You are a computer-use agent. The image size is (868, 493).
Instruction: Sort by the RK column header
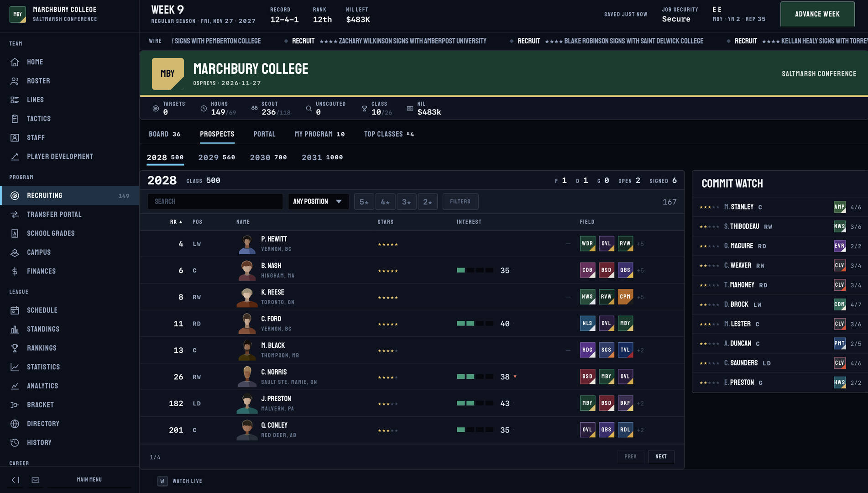[x=176, y=222]
